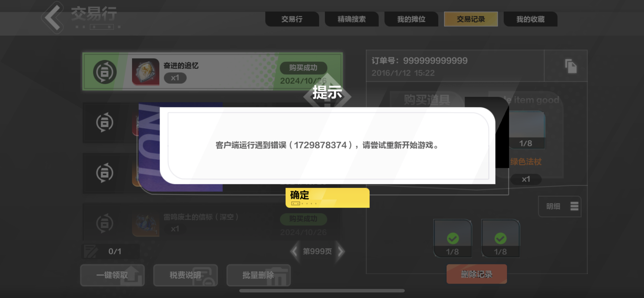Viewport: 644px width, 298px height.
Task: Select the 交易记录 tab
Action: pyautogui.click(x=471, y=19)
